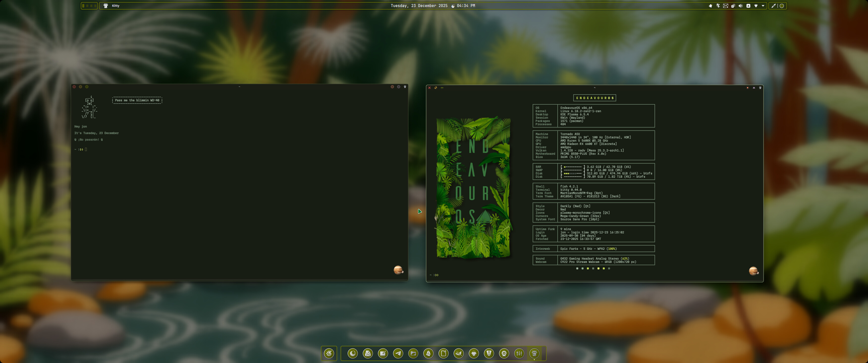Open the removable devices eject icon in the tray
This screenshot has height=363, width=868.
click(748, 6)
